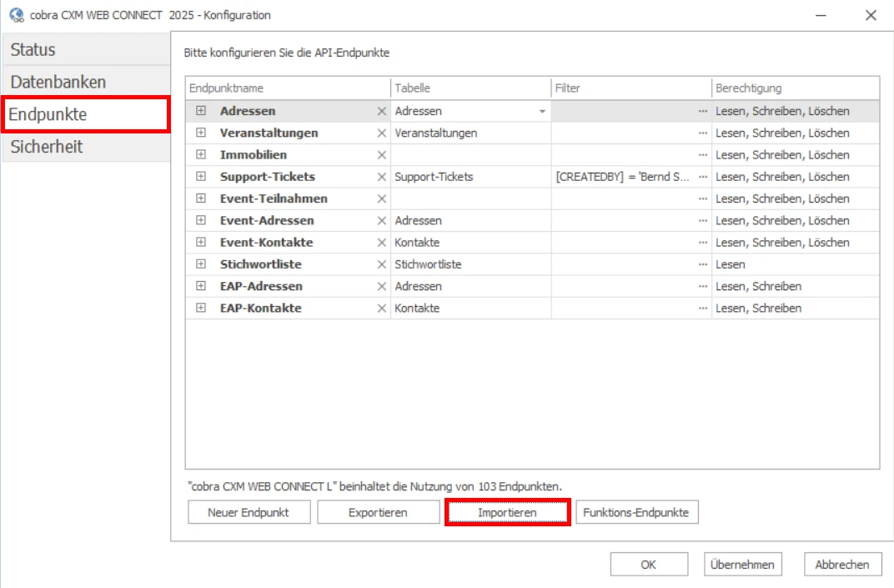Expand the Veranstaltungen endpoint row
894x588 pixels.
[201, 133]
